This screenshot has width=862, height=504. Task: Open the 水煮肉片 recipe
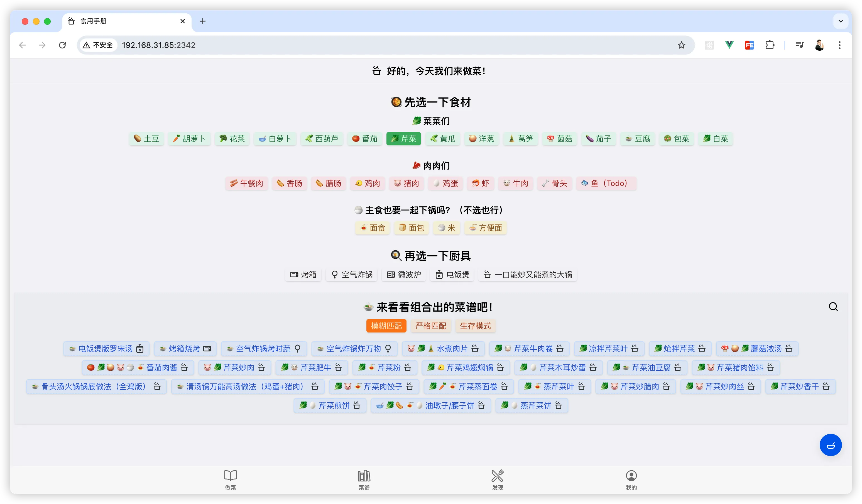point(443,349)
